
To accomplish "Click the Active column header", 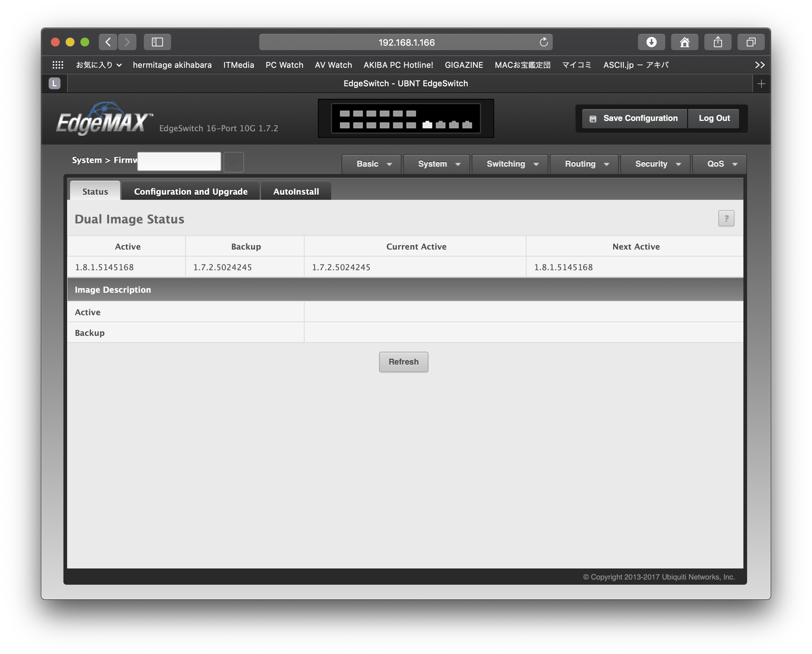I will (x=127, y=246).
